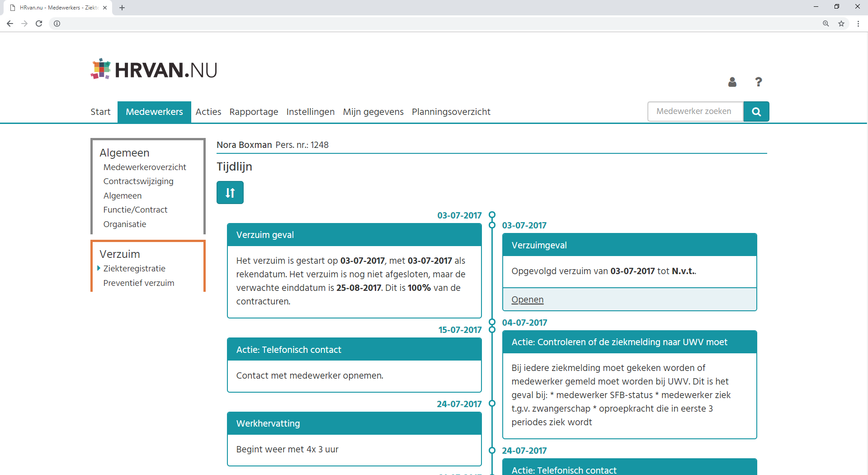The height and width of the screenshot is (475, 868).
Task: Open Contractswijziging in the sidebar
Action: (x=138, y=181)
